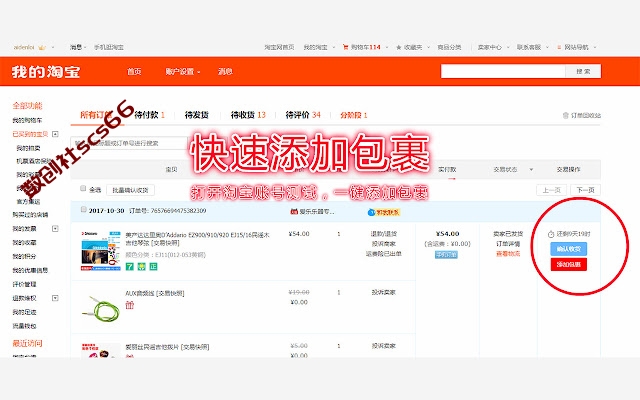Focus the search field in the orange header
The height and width of the screenshot is (400, 640).
pyautogui.click(x=503, y=71)
